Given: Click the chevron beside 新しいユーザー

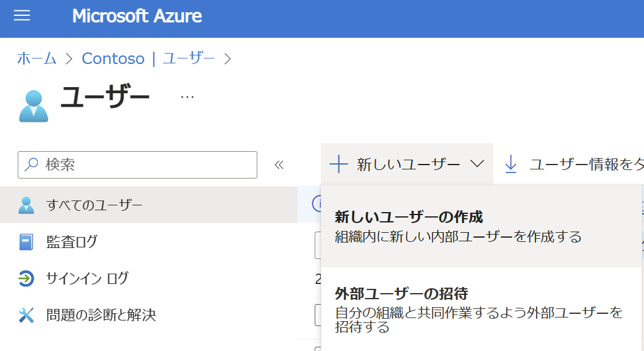Looking at the screenshot, I should [478, 164].
